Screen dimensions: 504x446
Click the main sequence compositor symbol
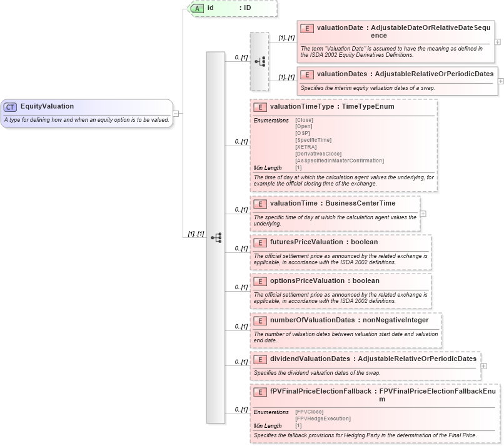(x=216, y=237)
